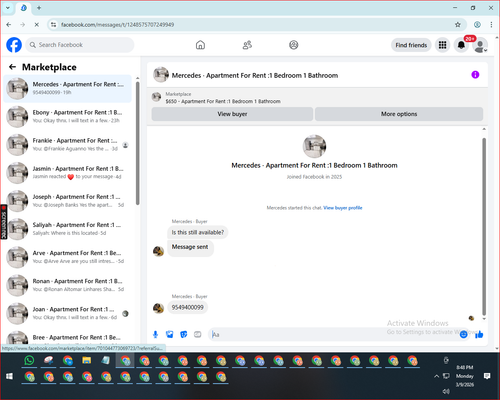The width and height of the screenshot is (500, 400).
Task: Click the chat list scrollbar
Action: coord(137,143)
